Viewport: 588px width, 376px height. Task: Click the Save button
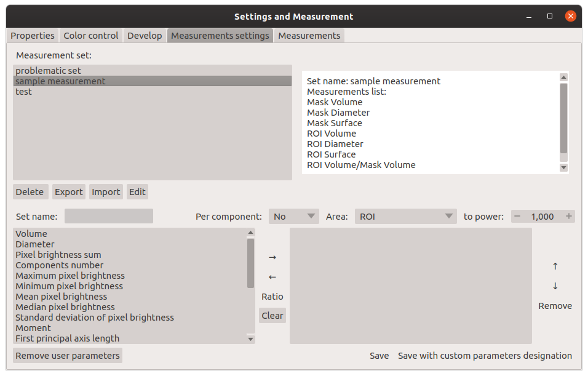(x=379, y=355)
